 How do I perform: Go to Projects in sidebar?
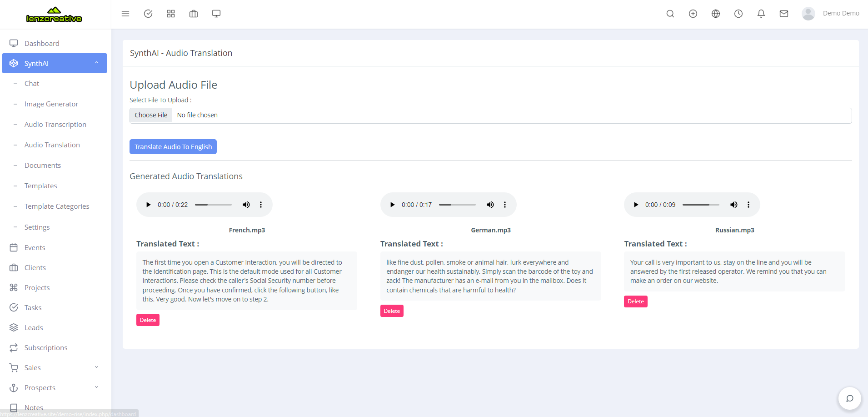(x=37, y=287)
